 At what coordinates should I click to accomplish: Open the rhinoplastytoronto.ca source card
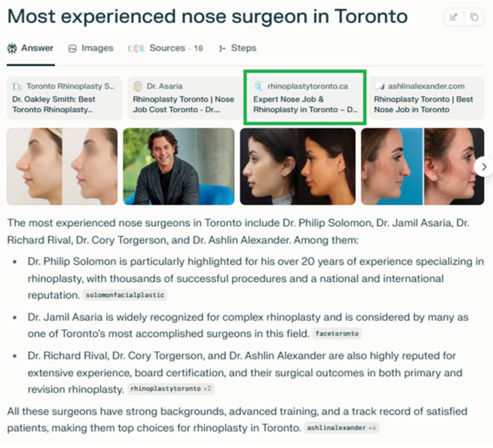point(305,98)
